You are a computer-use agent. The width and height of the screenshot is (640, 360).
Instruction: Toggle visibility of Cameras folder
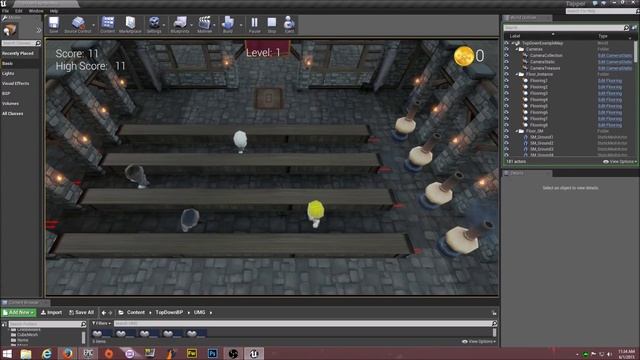coord(507,49)
